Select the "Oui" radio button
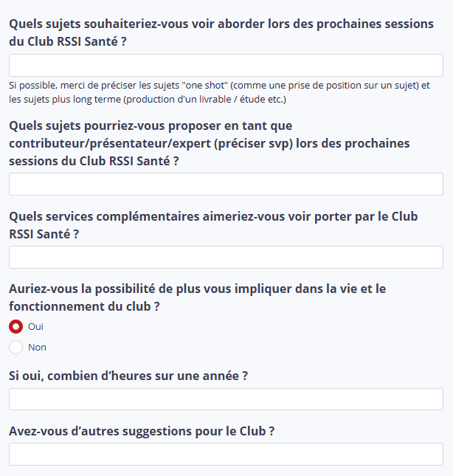This screenshot has height=476, width=453. [x=15, y=326]
